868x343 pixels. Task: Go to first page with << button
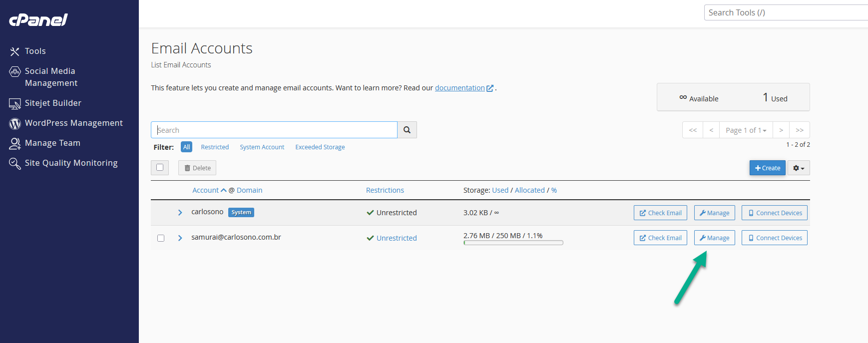693,130
